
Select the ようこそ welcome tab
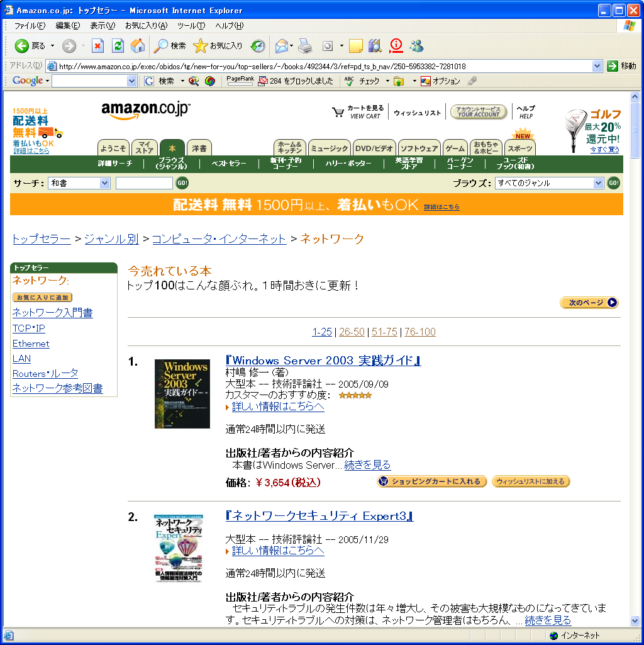[x=113, y=148]
